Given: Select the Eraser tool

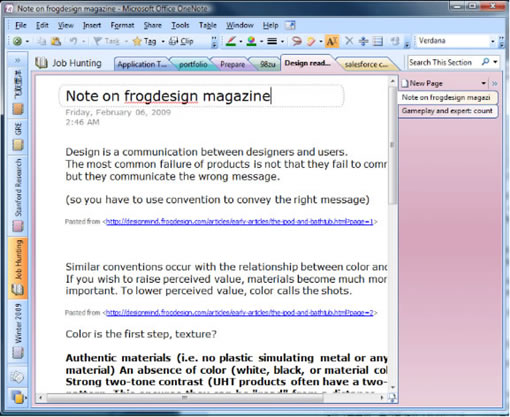Looking at the screenshot, I should 311,41.
